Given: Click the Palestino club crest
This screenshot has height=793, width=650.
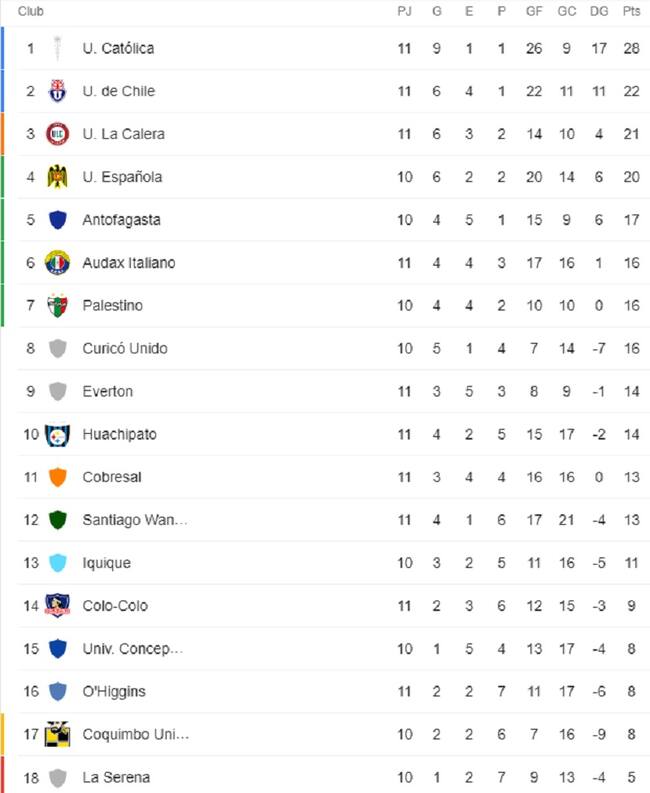Looking at the screenshot, I should point(57,305).
